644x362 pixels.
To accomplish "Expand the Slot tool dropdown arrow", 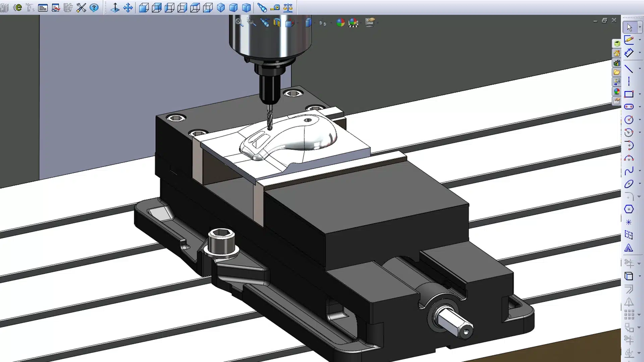I will (640, 107).
